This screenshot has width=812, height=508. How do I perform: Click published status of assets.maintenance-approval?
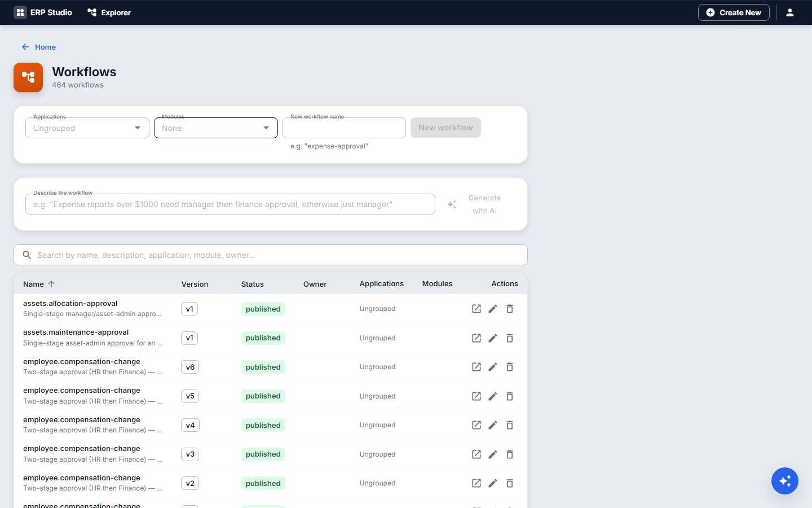pos(263,338)
